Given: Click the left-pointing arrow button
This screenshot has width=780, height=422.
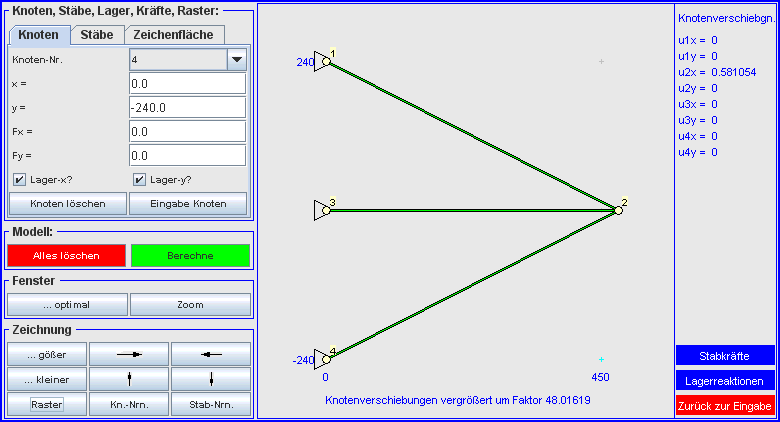Looking at the screenshot, I should coord(210,353).
